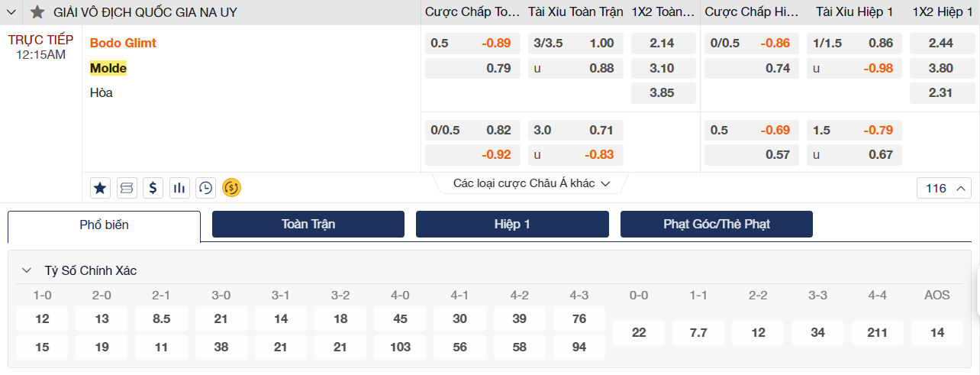Open the Toàn Trận tab

(308, 225)
